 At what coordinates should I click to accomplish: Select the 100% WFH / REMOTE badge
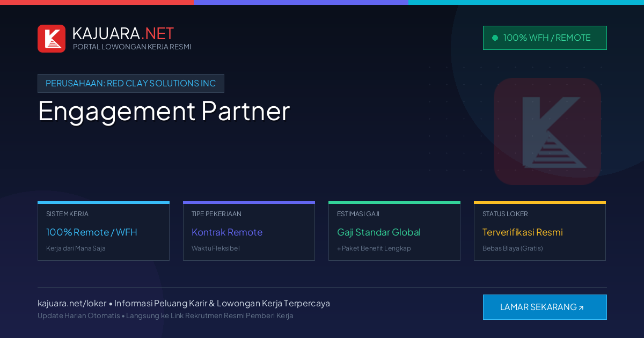(545, 38)
